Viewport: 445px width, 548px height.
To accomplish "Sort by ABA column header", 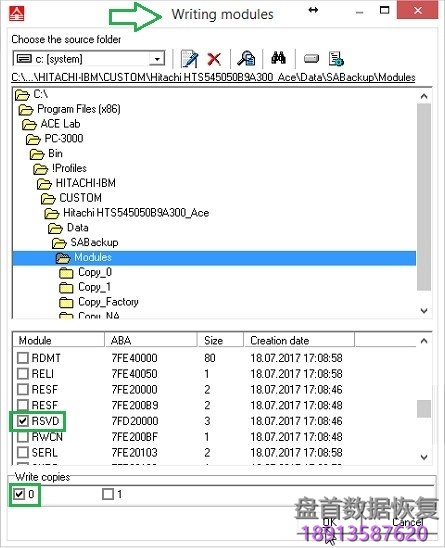I will 151,340.
